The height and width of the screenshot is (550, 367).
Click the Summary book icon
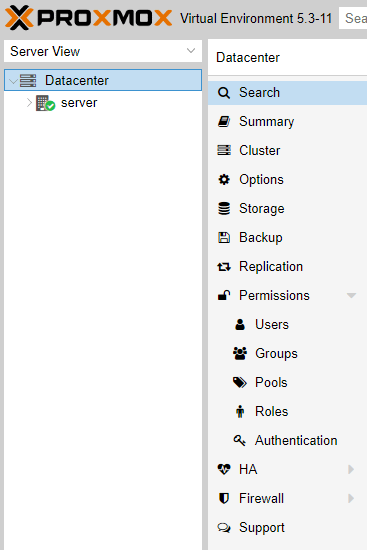[x=224, y=122]
